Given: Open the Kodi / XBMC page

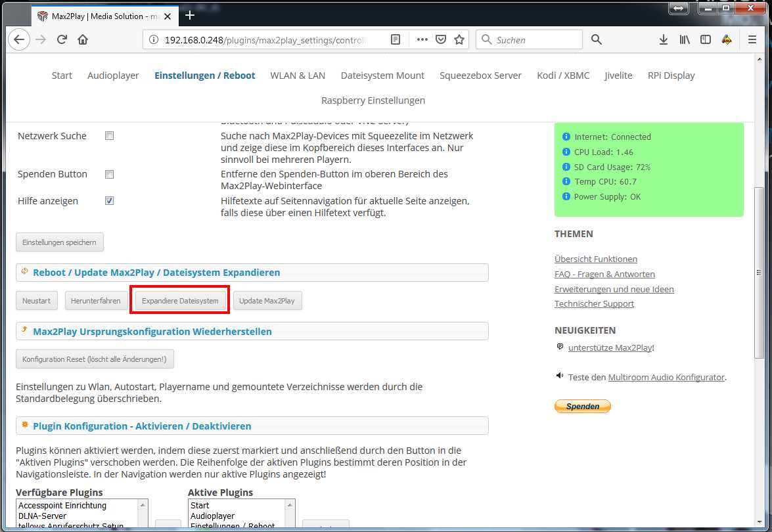Looking at the screenshot, I should tap(563, 76).
